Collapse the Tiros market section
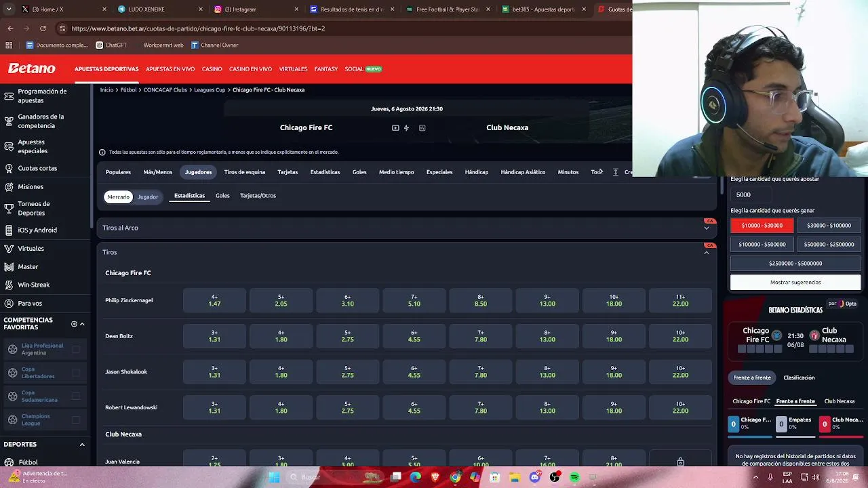Screen dimensions: 868x488 click(707, 252)
